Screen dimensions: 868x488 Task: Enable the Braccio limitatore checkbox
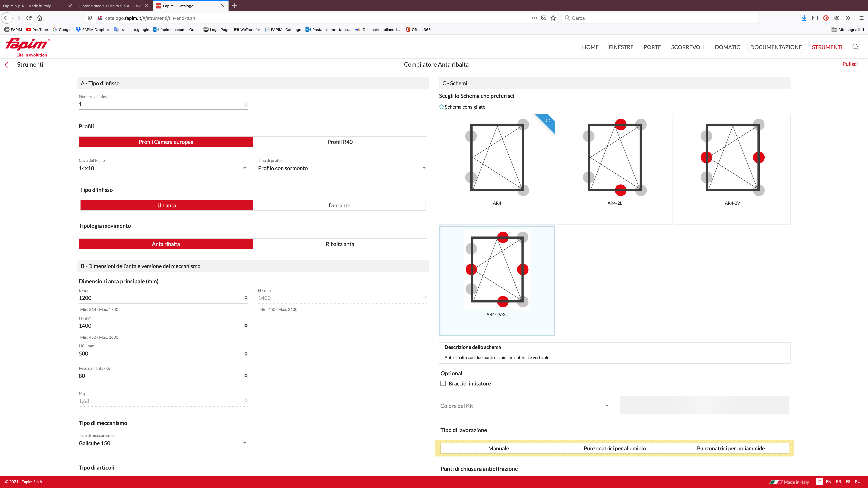[x=443, y=383]
